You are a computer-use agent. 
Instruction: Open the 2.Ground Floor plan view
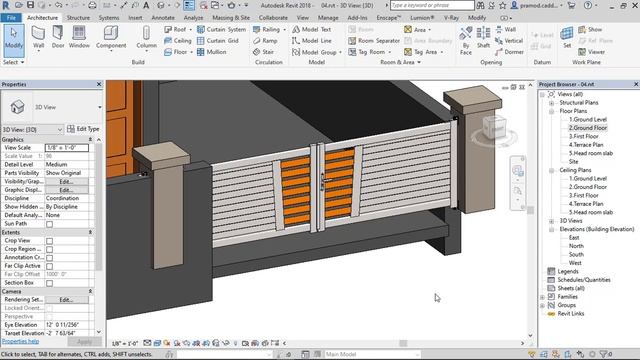point(588,128)
